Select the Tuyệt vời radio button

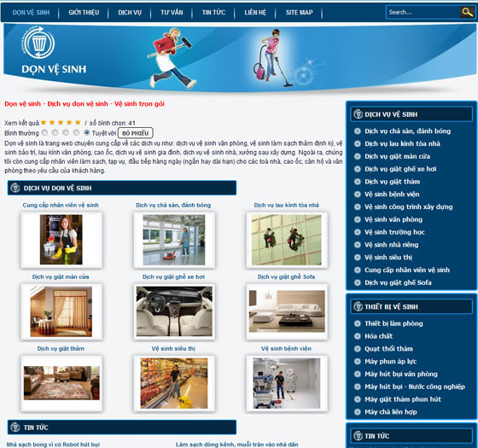pyautogui.click(x=87, y=132)
